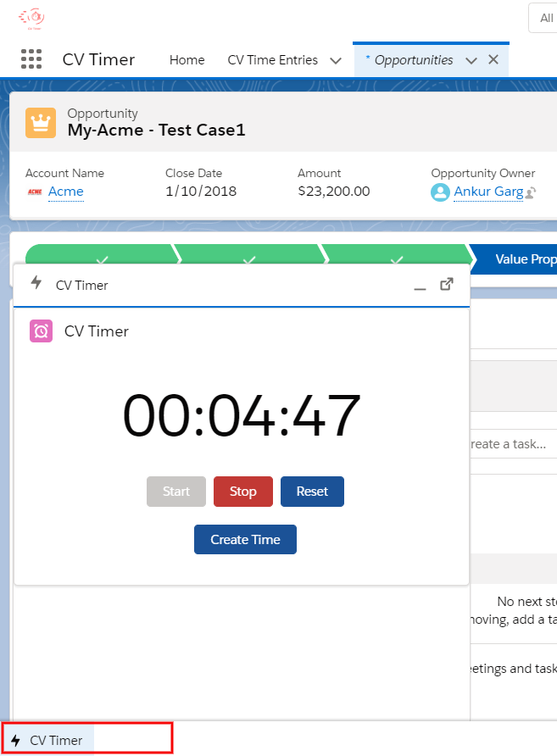Click Ankur Garg's avatar icon
The image size is (557, 756).
pyautogui.click(x=440, y=192)
